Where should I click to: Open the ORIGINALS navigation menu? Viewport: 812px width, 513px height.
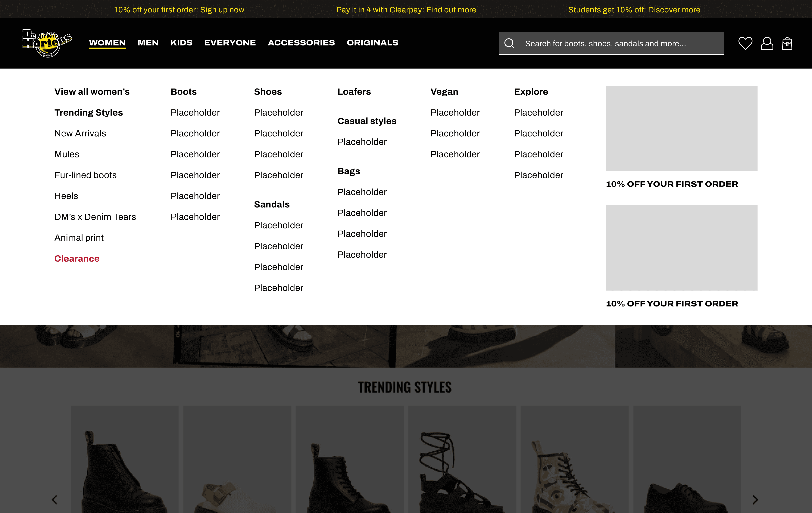coord(372,43)
